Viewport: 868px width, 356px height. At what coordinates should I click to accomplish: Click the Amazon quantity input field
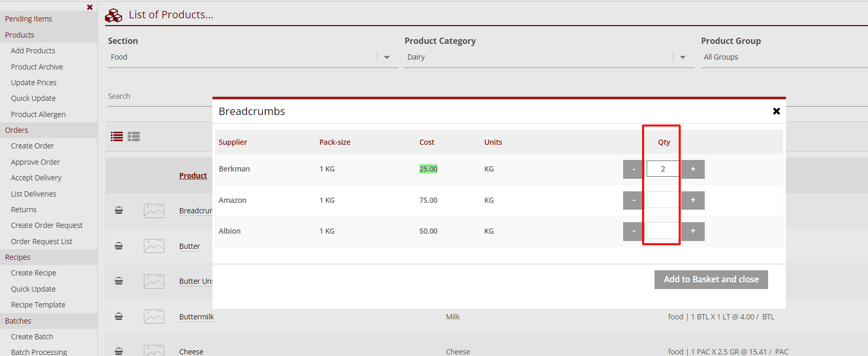point(662,200)
